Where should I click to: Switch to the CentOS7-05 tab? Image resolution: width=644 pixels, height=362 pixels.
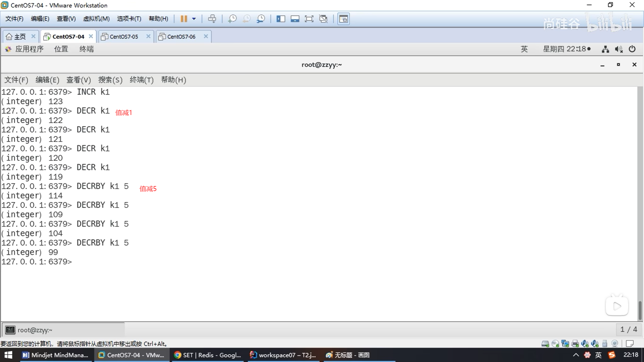[x=124, y=37]
